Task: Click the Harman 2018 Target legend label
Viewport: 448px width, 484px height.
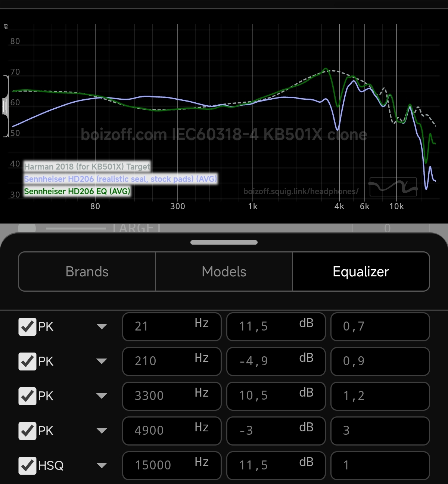Action: coord(87,167)
